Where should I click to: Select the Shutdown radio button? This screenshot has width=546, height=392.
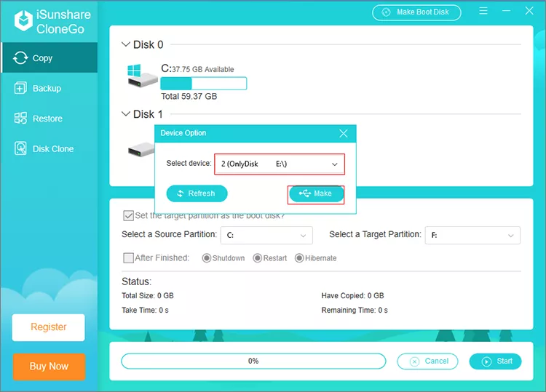[207, 258]
